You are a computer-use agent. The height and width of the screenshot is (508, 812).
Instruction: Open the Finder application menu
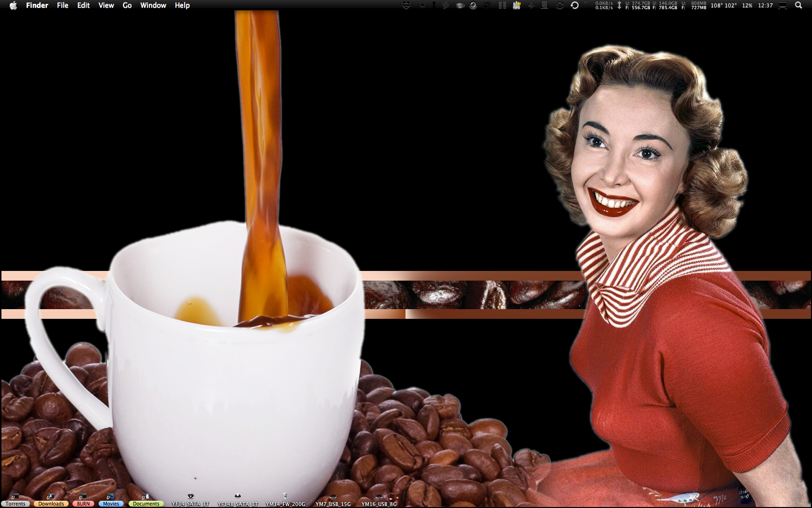[x=37, y=5]
